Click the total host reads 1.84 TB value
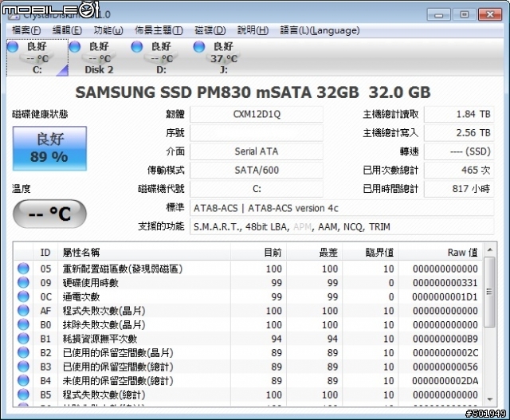This screenshot has width=510, height=420. [459, 115]
